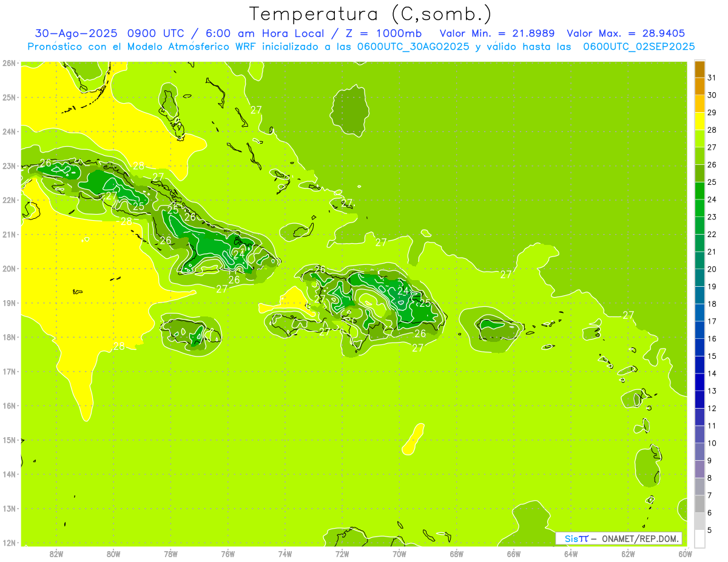Click the legend scale label '31'
The width and height of the screenshot is (728, 562).
(712, 78)
